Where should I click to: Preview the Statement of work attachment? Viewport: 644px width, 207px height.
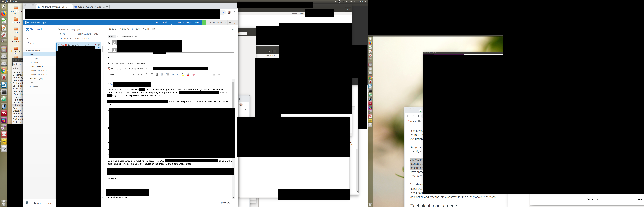pos(143,69)
